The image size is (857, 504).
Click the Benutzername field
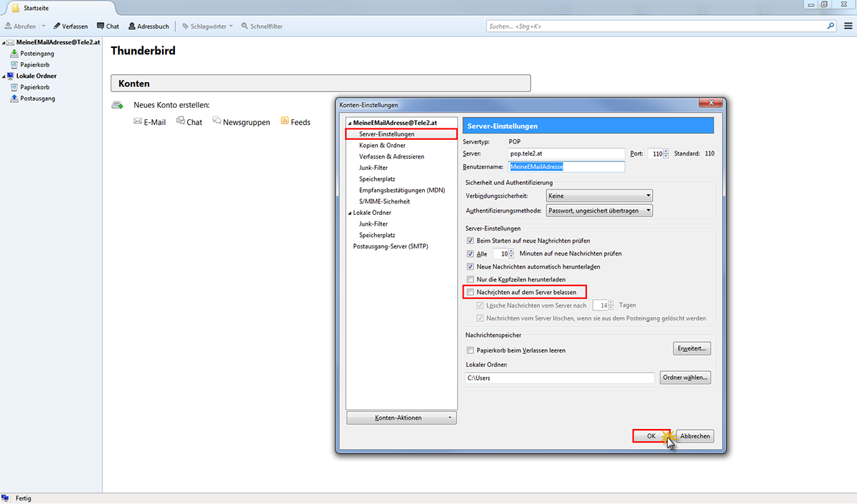point(566,166)
